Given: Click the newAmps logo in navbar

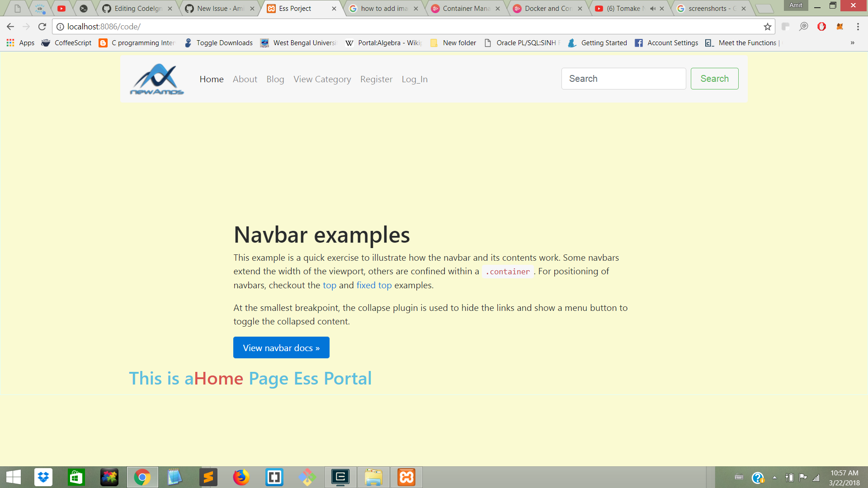Looking at the screenshot, I should pos(157,79).
